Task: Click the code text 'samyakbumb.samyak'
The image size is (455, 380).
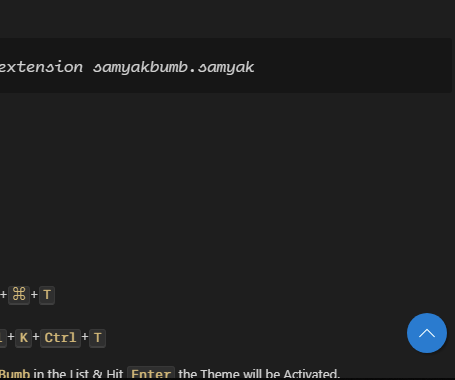Action: click(x=174, y=67)
